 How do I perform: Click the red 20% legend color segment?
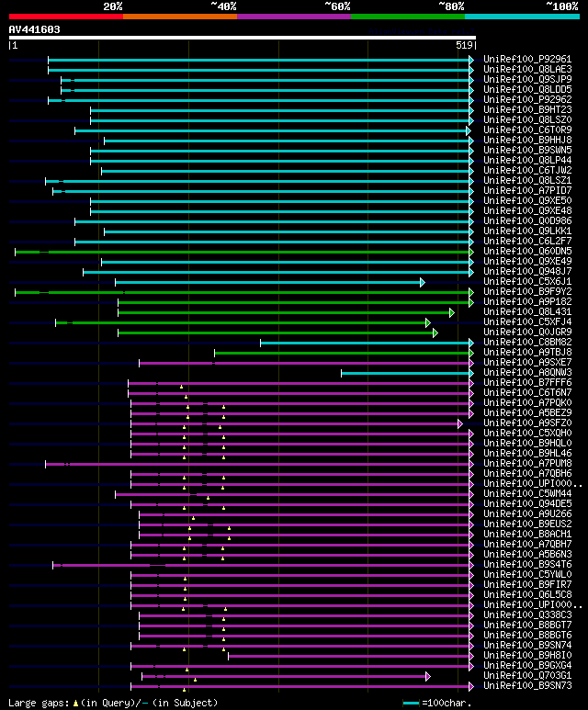[x=65, y=17]
